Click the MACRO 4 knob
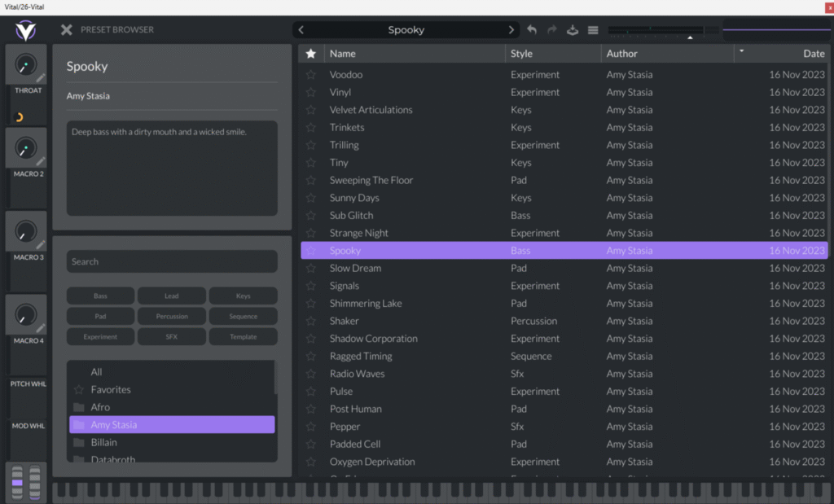Screen dimensions: 834x504 [24, 315]
